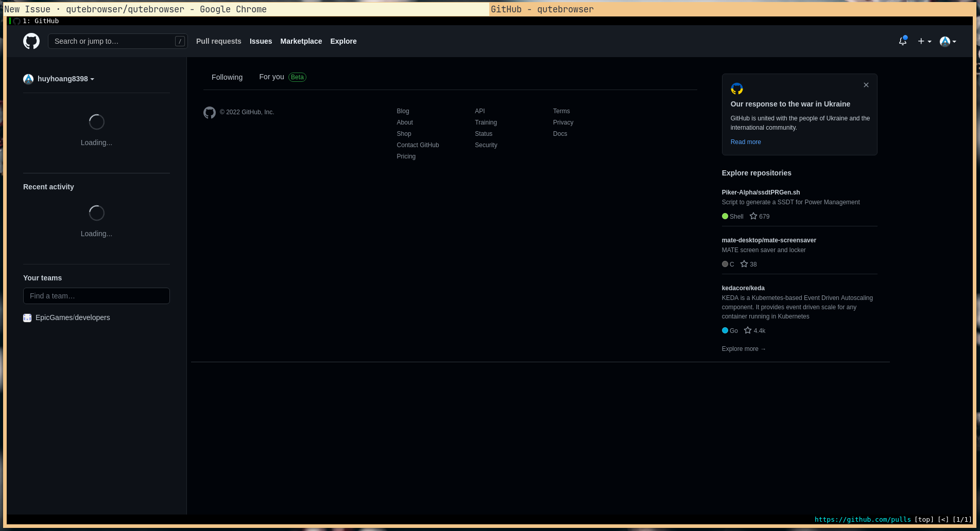The height and width of the screenshot is (531, 980).
Task: Follow the Explore more link
Action: [743, 349]
